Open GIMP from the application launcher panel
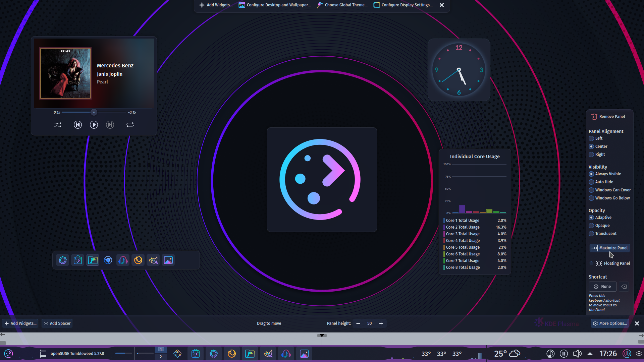The width and height of the screenshot is (644, 362). coord(153,260)
